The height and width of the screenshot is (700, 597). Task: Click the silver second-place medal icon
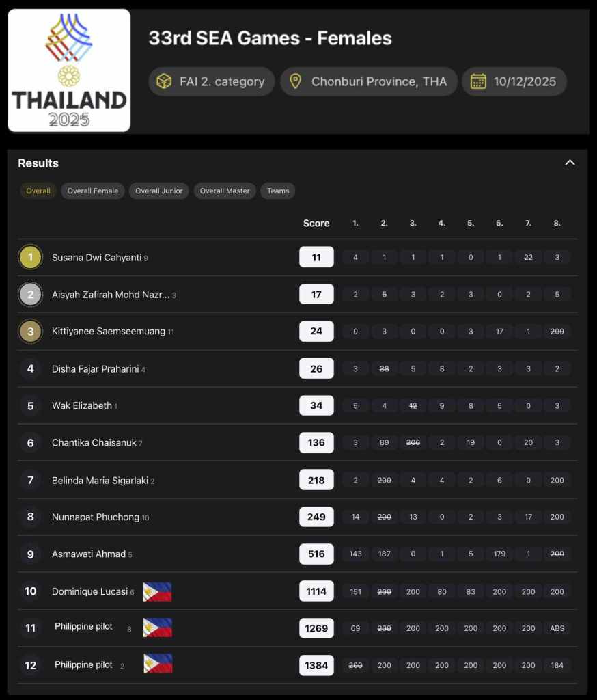pos(30,295)
